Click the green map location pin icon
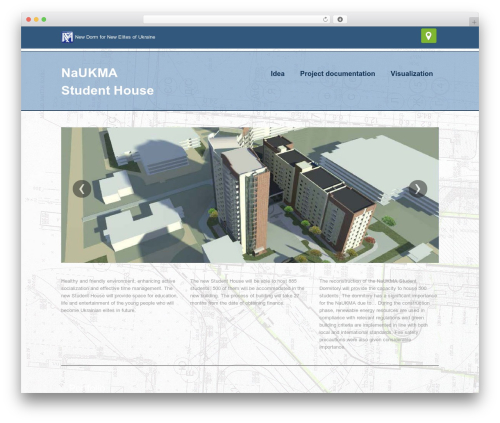The width and height of the screenshot is (500, 423). 428,36
